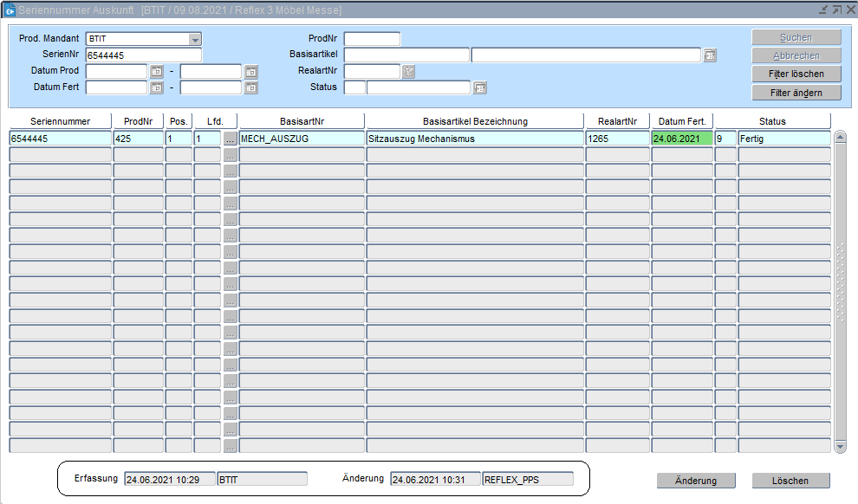
Task: Click the Basisartikel Bezeichnung column header
Action: tap(474, 121)
